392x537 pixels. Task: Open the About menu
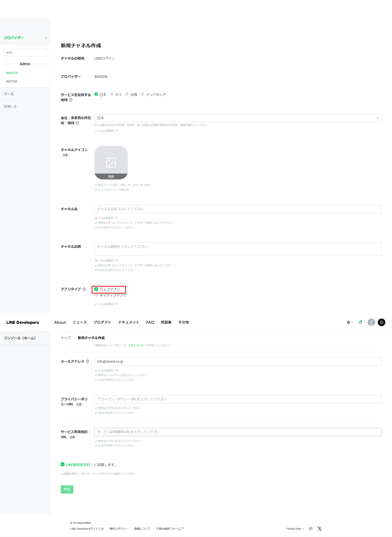click(x=60, y=322)
